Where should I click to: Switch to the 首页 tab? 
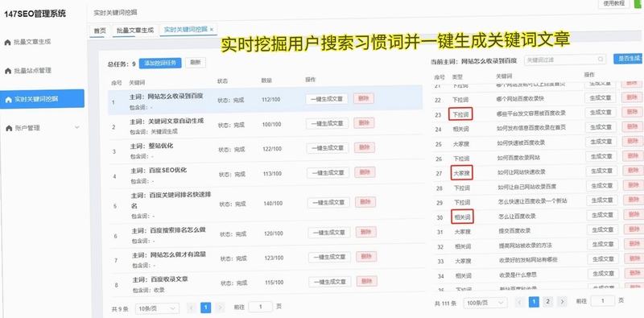click(100, 31)
